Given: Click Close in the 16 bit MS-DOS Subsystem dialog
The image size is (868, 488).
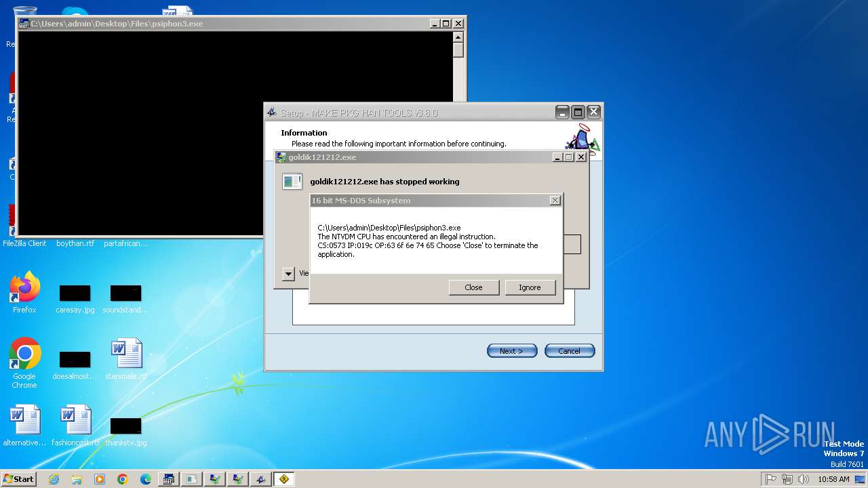Looking at the screenshot, I should 473,287.
